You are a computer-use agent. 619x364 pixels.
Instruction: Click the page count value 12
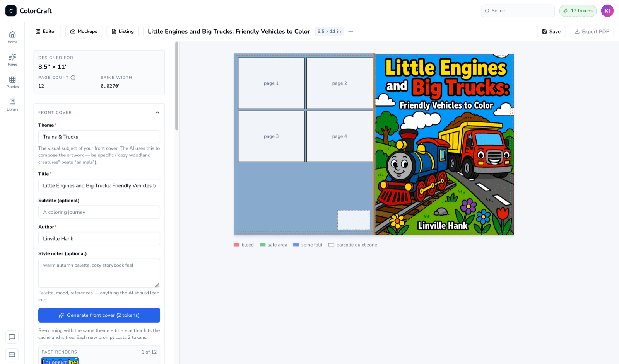pyautogui.click(x=41, y=86)
